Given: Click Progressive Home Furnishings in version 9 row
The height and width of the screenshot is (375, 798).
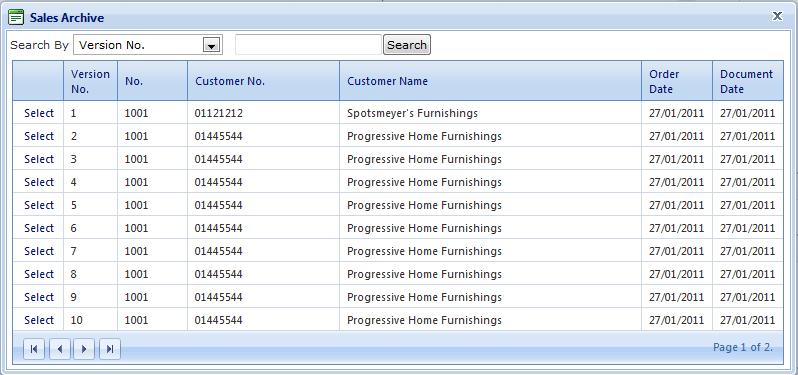Looking at the screenshot, I should tap(424, 297).
